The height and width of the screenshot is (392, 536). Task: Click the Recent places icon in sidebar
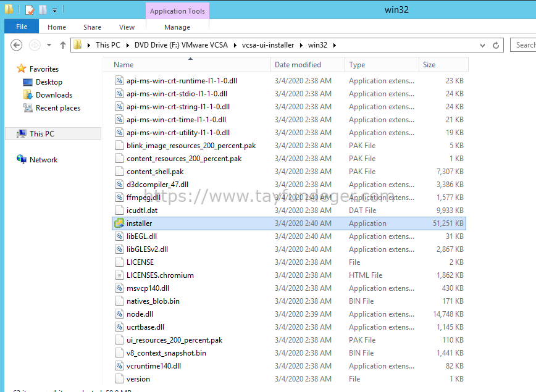[28, 107]
